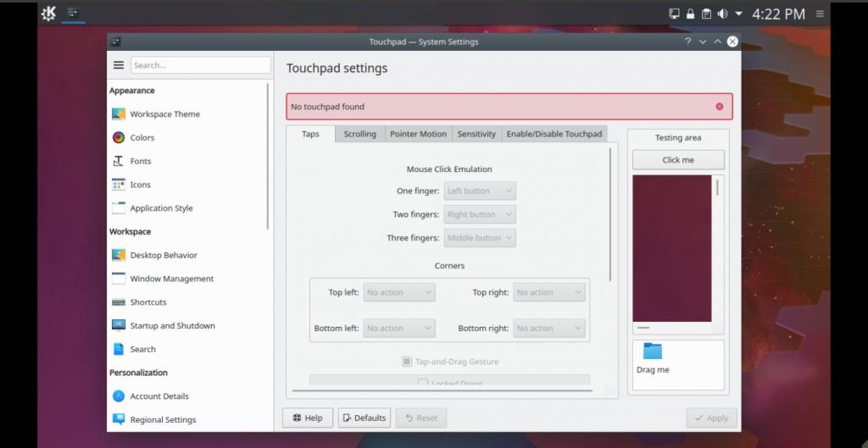Expand the Bottom right corner dropdown
This screenshot has height=448, width=868.
549,329
